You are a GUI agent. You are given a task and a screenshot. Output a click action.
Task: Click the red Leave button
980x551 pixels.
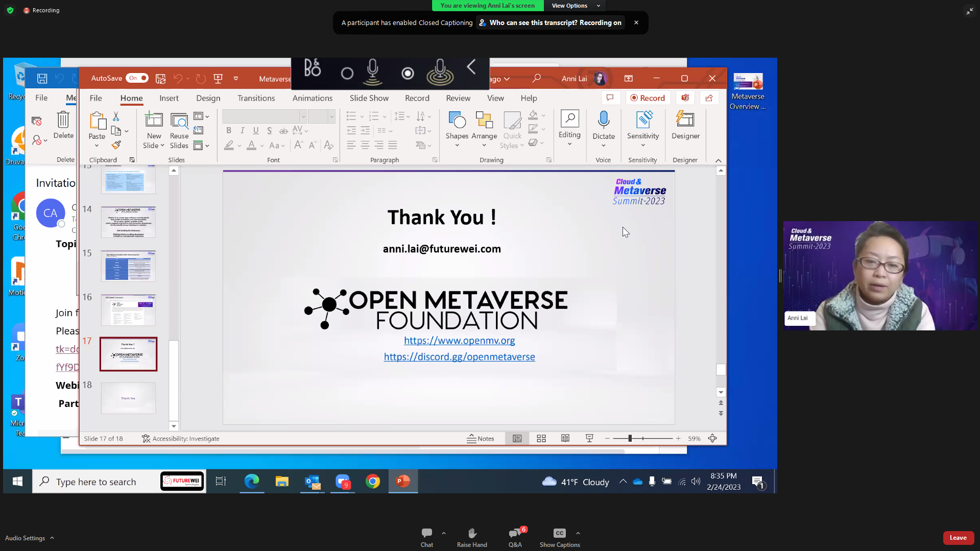[958, 538]
